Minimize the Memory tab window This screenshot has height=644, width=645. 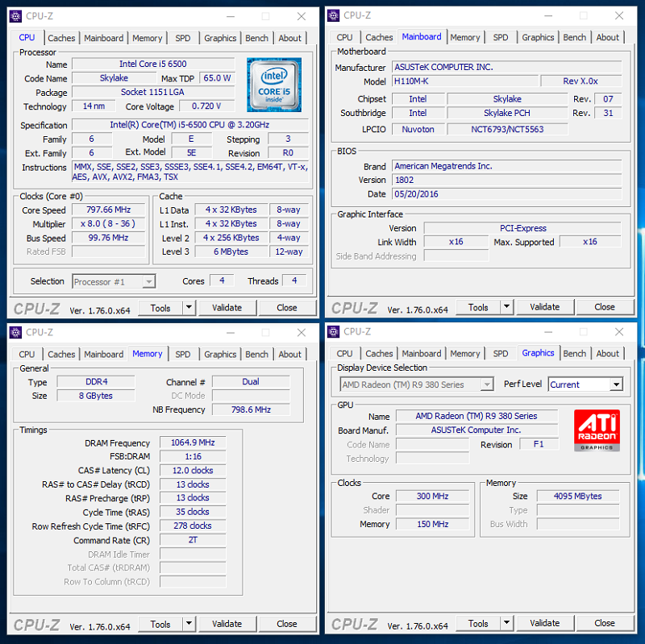[231, 332]
